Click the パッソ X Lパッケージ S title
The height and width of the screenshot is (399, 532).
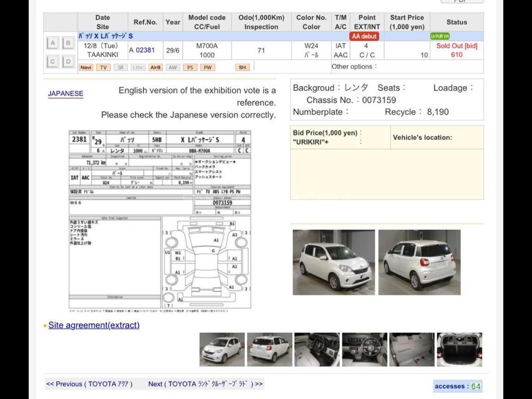[105, 36]
